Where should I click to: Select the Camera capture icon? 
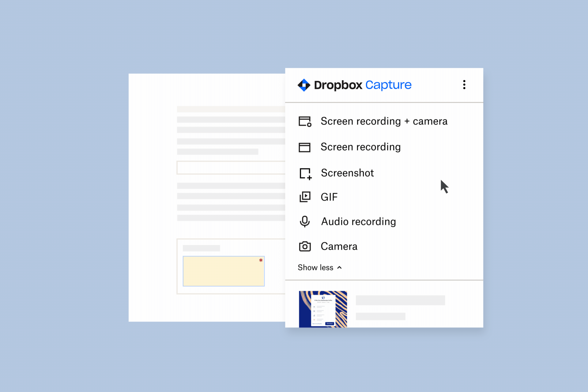point(305,246)
